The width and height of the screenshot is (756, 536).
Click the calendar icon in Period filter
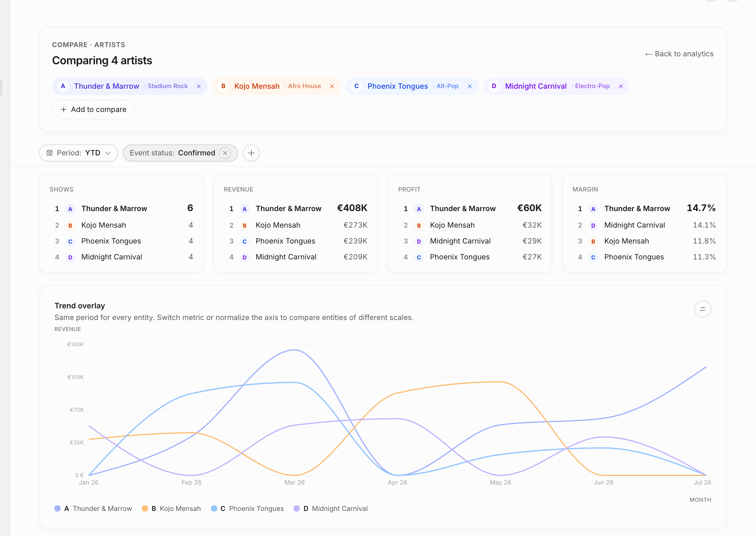50,153
